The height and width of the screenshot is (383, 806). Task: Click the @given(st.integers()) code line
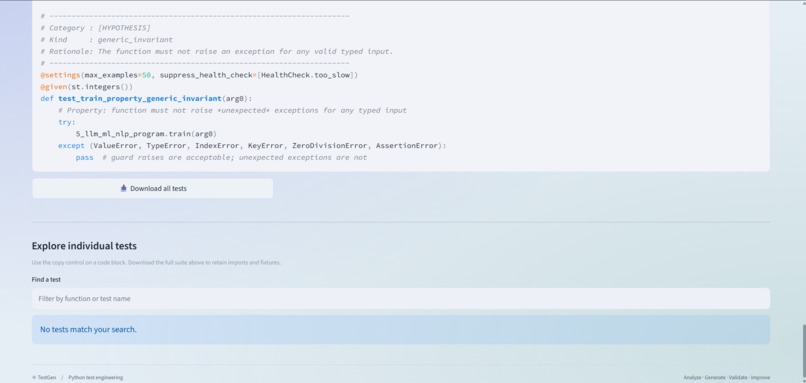point(86,87)
